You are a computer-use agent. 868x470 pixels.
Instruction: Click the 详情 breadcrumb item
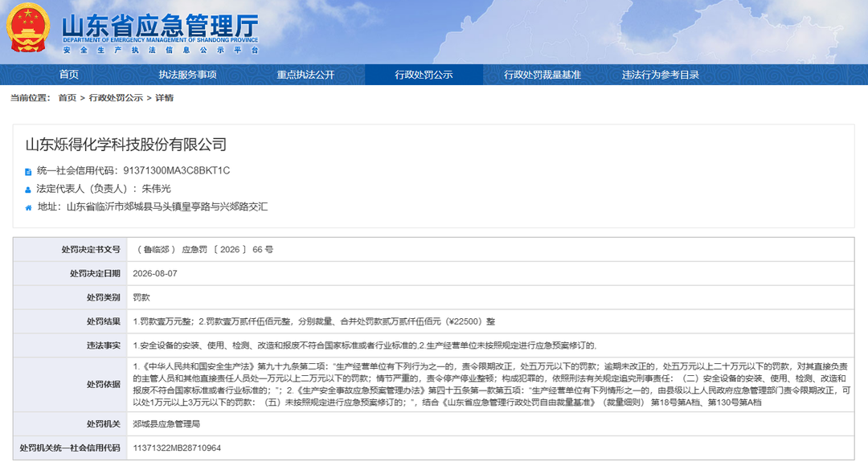(165, 98)
